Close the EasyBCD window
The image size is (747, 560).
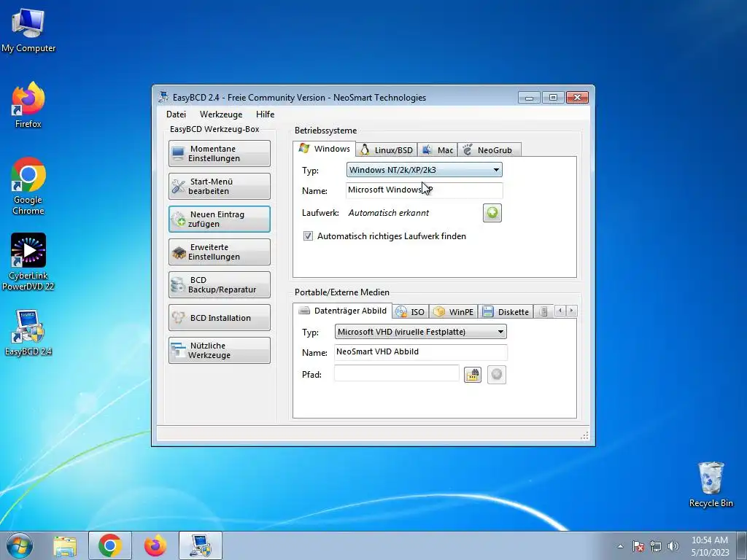click(x=578, y=97)
